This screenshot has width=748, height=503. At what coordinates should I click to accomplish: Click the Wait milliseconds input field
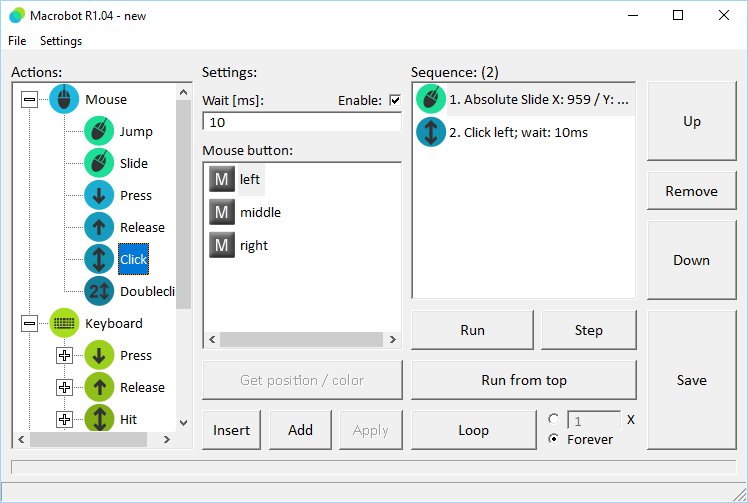pos(301,122)
